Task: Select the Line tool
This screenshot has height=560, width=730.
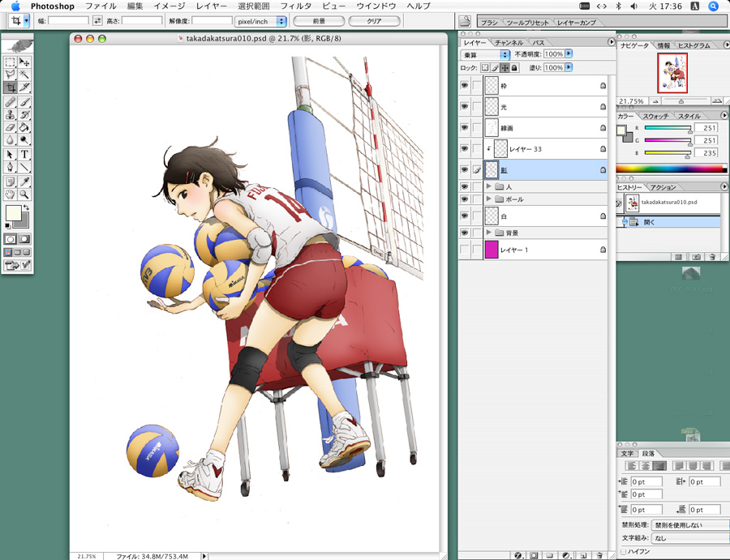Action: click(24, 167)
